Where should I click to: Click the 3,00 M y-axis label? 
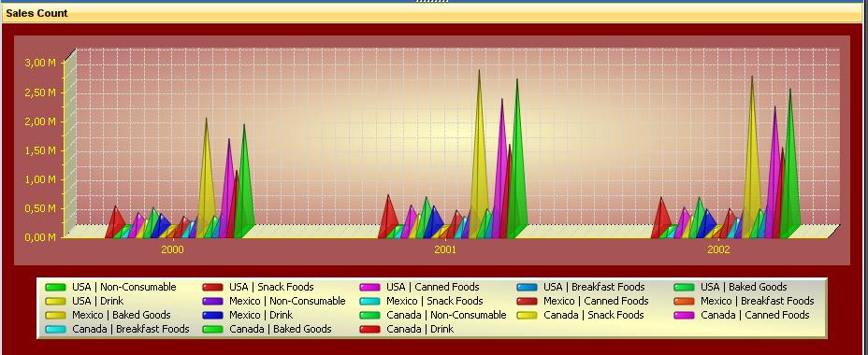pyautogui.click(x=40, y=63)
